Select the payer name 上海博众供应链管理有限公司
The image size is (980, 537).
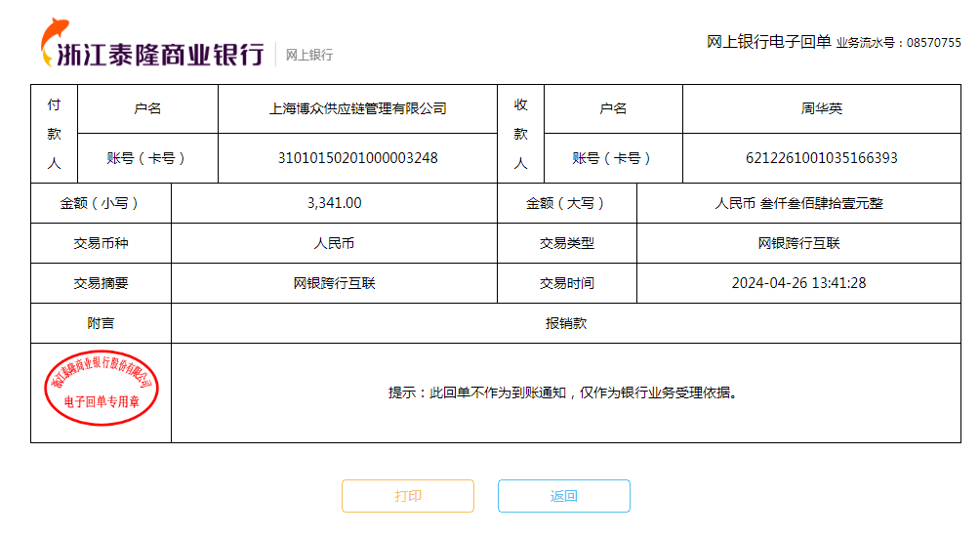pyautogui.click(x=357, y=108)
